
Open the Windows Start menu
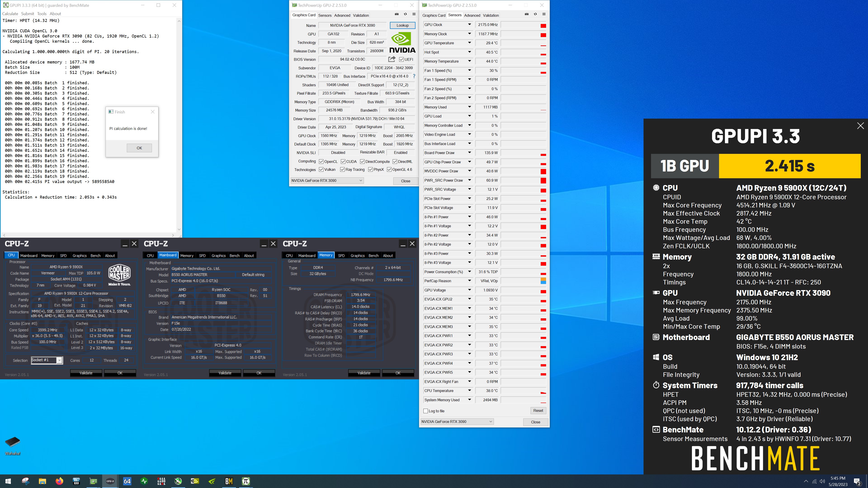point(8,481)
